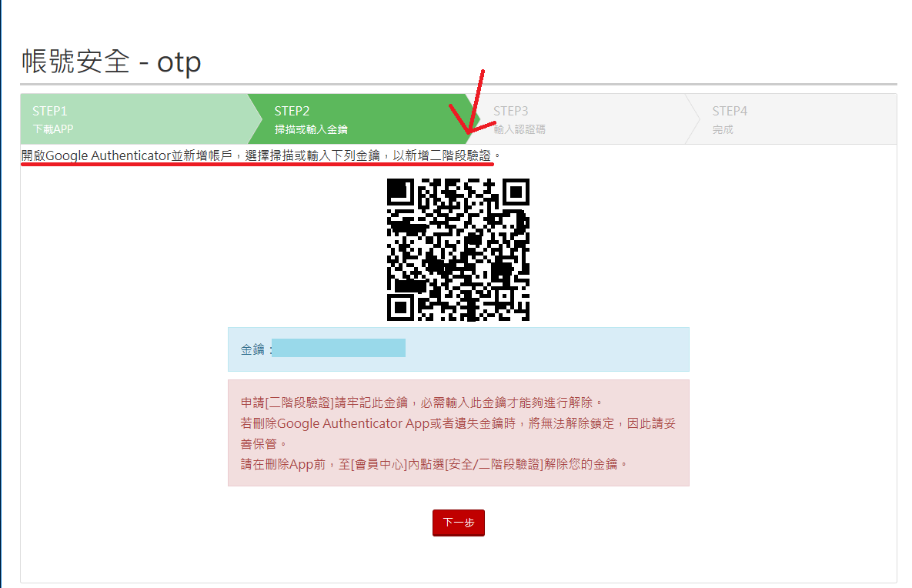This screenshot has width=912, height=588.
Task: Select the STEP2 掃描或輸入金鑰 step tab
Action: [x=359, y=119]
